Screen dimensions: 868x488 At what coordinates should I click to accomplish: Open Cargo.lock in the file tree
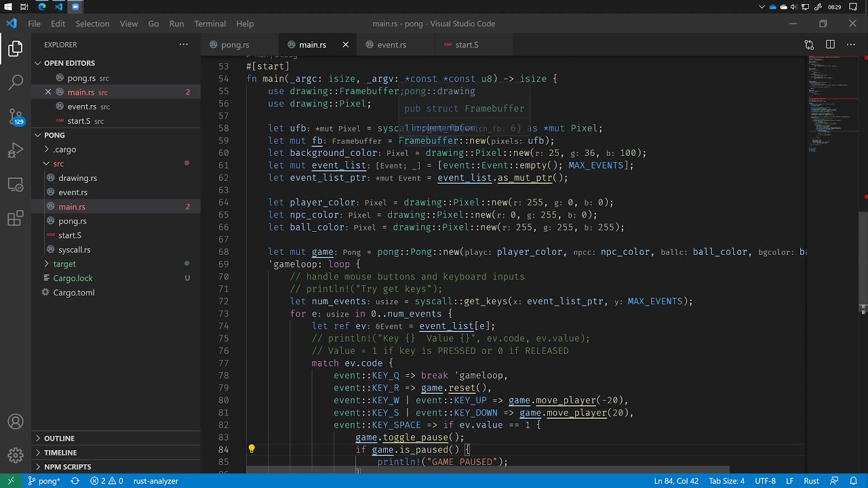click(x=116, y=279)
